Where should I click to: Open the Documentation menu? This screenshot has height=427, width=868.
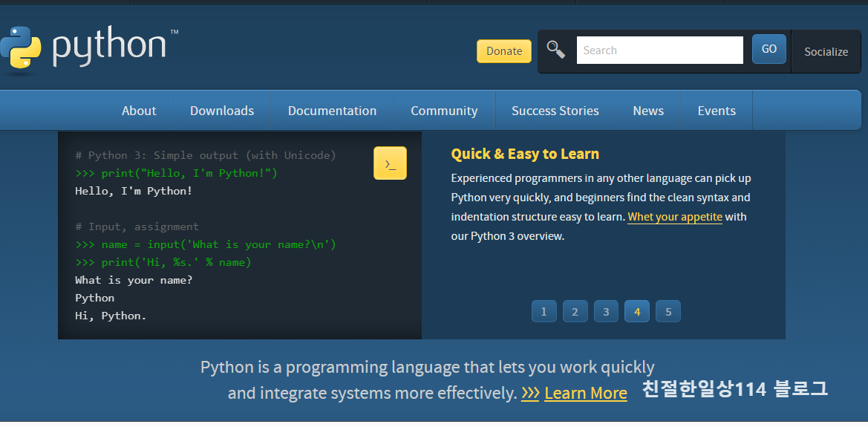point(332,111)
